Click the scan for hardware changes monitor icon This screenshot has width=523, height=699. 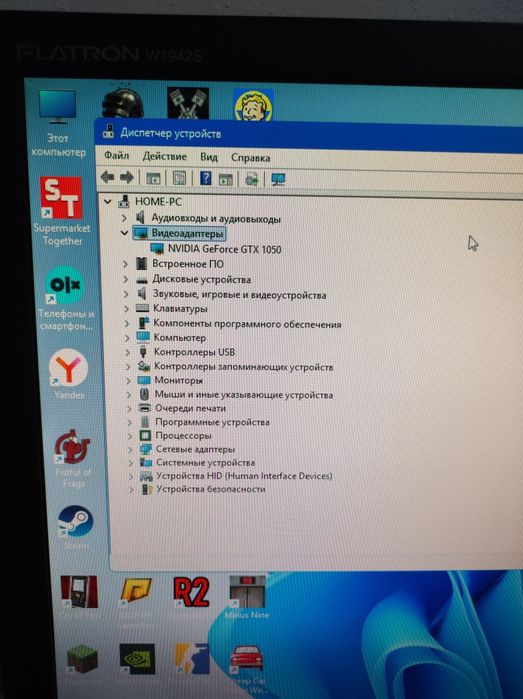click(278, 180)
